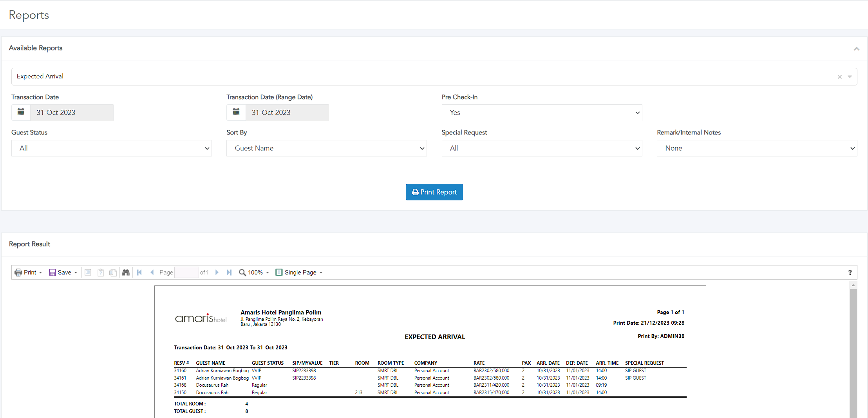The width and height of the screenshot is (868, 418).
Task: Click reservation number 34161
Action: pyautogui.click(x=180, y=378)
